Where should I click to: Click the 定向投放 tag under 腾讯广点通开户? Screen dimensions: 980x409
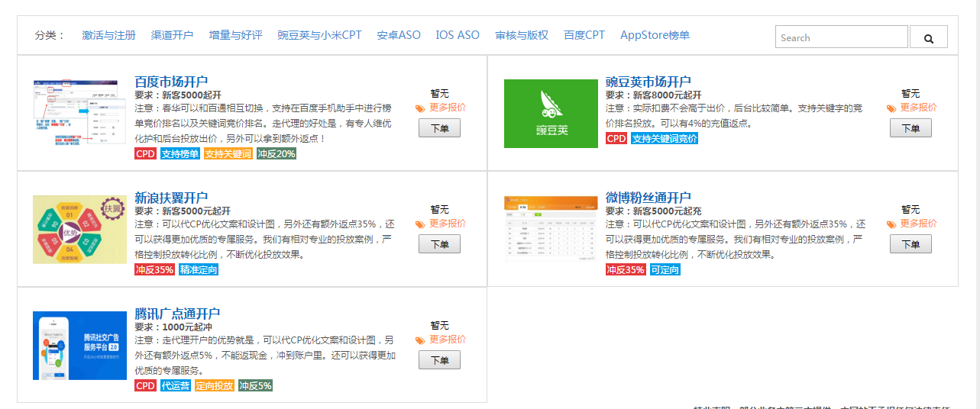tap(215, 385)
